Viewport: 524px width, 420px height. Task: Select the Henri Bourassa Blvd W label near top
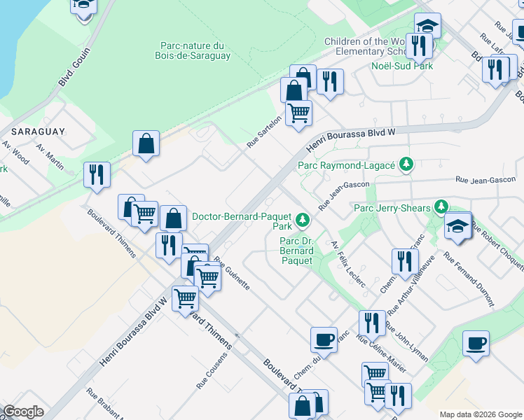pos(350,139)
